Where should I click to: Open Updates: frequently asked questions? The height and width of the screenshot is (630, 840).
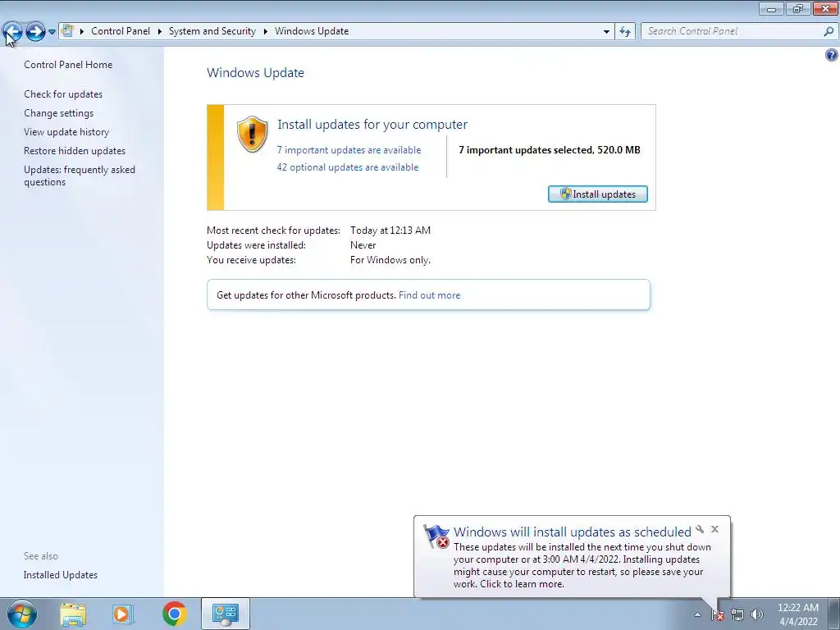point(80,176)
